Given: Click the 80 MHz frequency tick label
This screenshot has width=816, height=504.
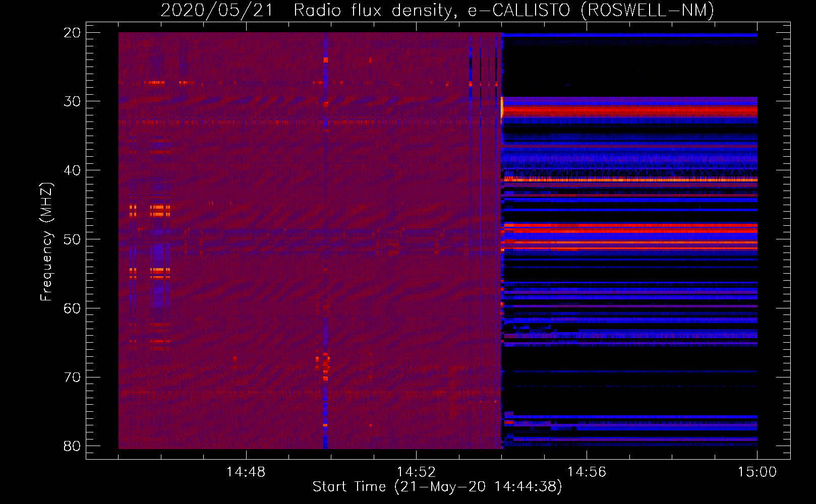Looking at the screenshot, I should [x=72, y=446].
